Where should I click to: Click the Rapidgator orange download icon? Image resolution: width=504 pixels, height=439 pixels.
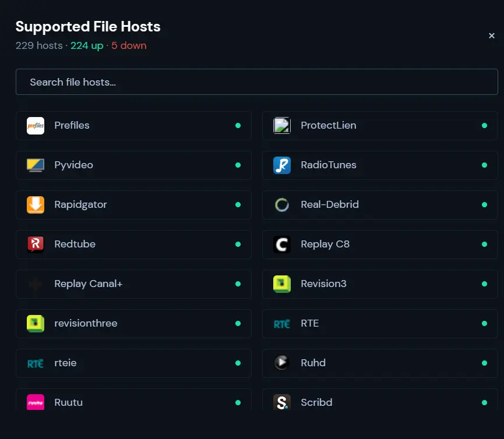(36, 204)
